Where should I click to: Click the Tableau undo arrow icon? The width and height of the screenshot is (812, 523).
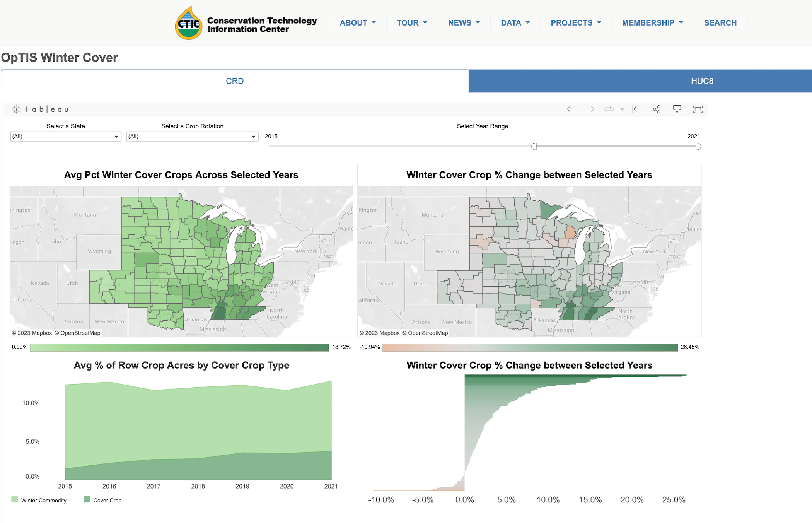[x=570, y=109]
